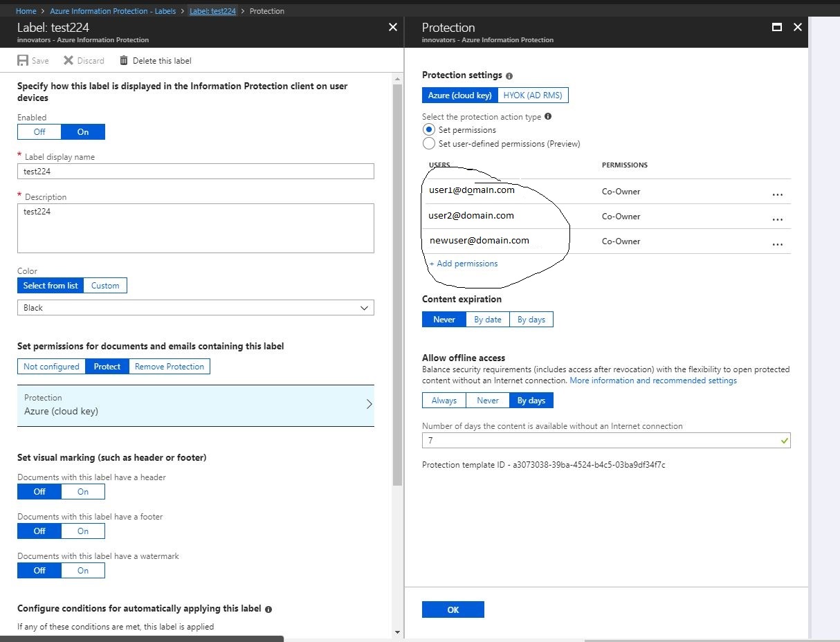
Task: Switch color mode to Custom
Action: 105,285
